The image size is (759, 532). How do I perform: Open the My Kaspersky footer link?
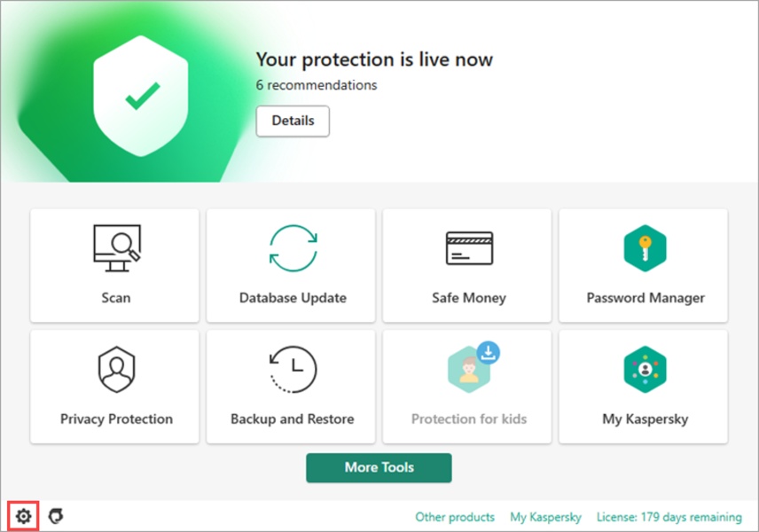tap(545, 517)
